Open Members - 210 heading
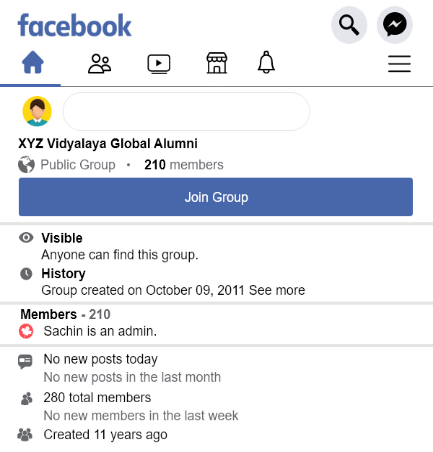This screenshot has height=452, width=433. [x=65, y=314]
